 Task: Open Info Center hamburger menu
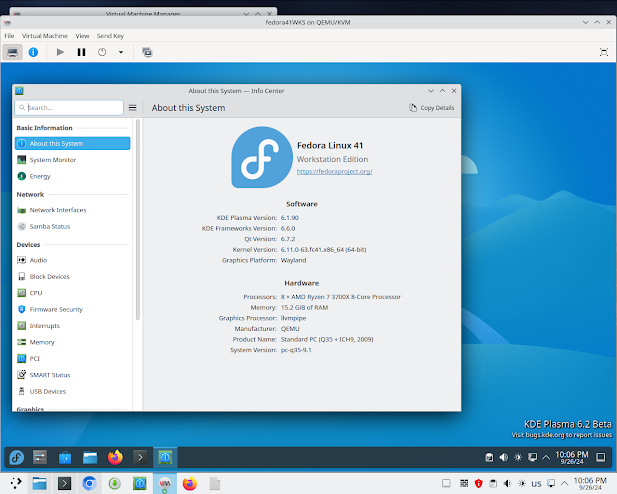coord(133,107)
